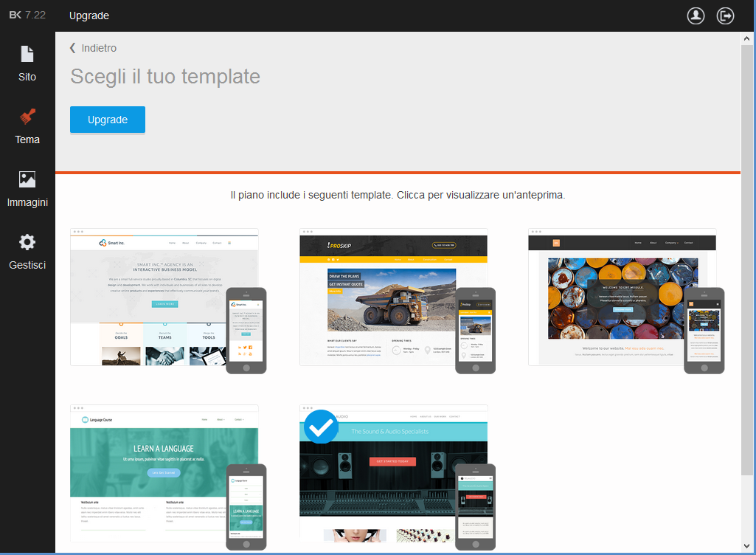Click the blue Upgrade button
The width and height of the screenshot is (756, 555).
(108, 120)
